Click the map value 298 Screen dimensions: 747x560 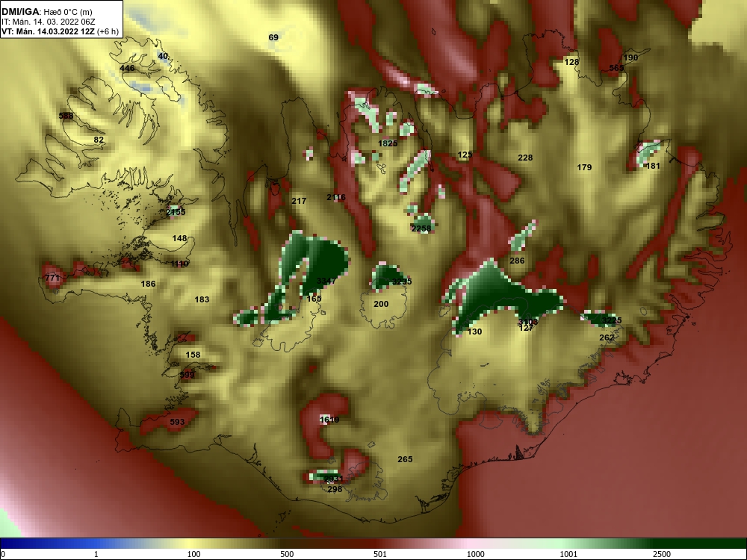tap(335, 489)
